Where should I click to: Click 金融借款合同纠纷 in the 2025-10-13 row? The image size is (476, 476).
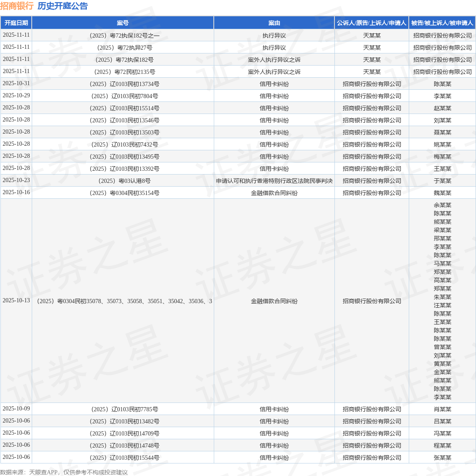[274, 301]
